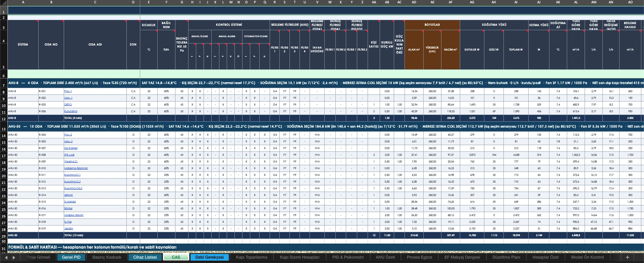Viewport: 644px width, 263px height.
Task: Click the Dış Koridor link
Action: tap(71, 148)
